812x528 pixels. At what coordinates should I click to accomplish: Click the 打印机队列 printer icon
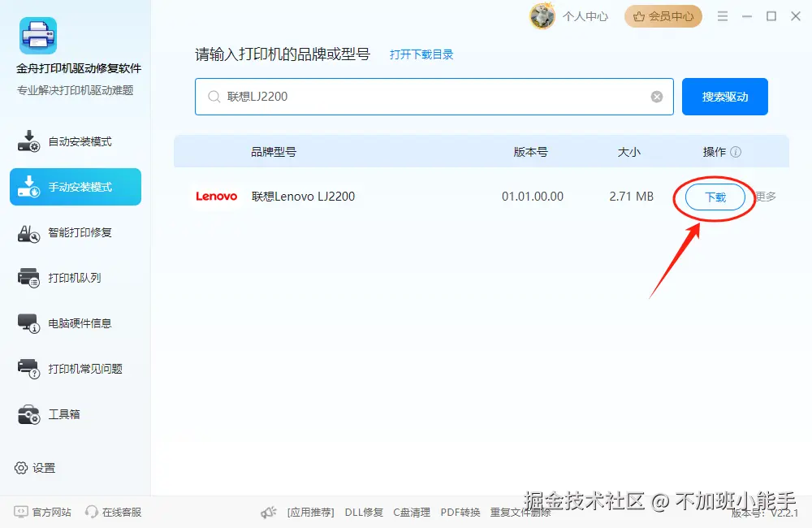pos(28,278)
